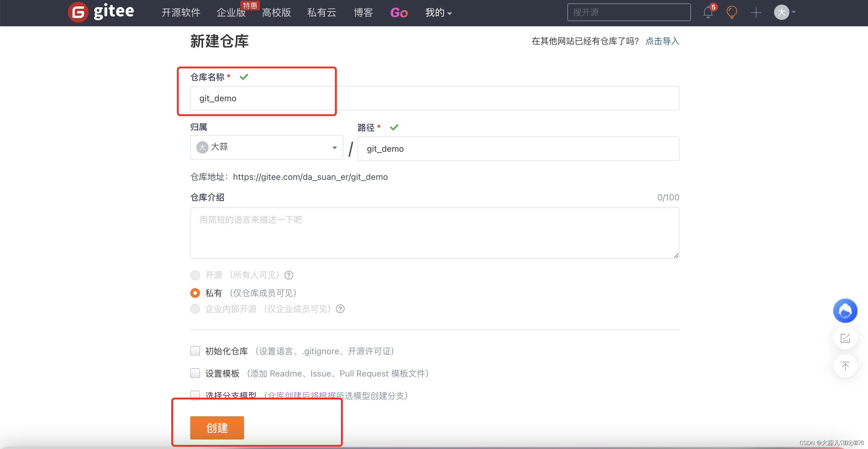The height and width of the screenshot is (449, 868).
Task: Click the back-to-top arrow icon
Action: (x=845, y=366)
